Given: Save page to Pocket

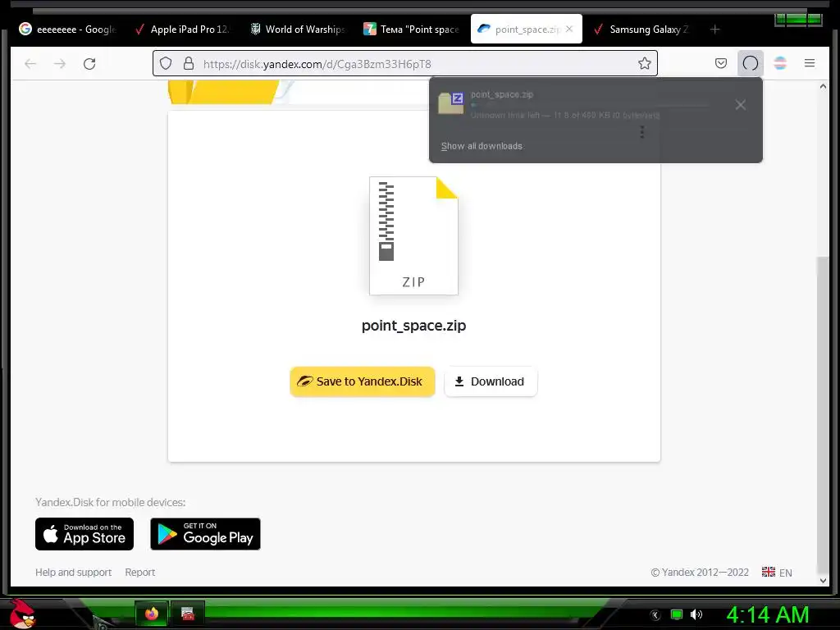Looking at the screenshot, I should pos(721,64).
